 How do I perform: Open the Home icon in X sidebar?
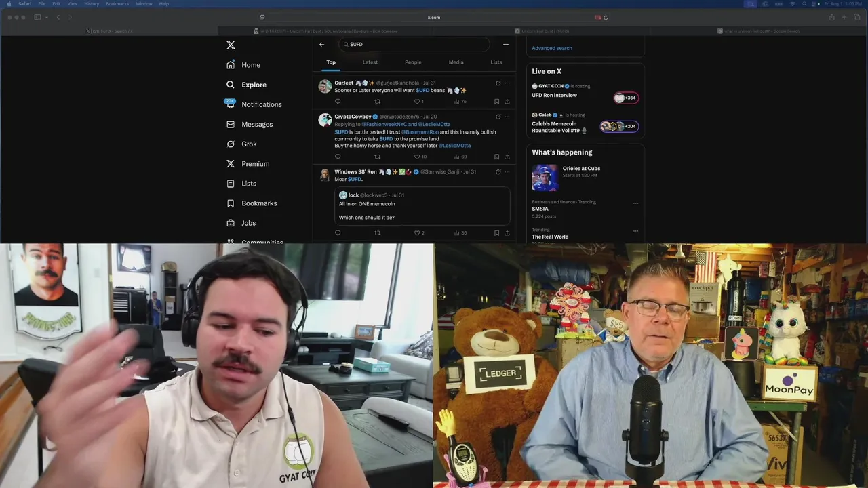(x=231, y=65)
